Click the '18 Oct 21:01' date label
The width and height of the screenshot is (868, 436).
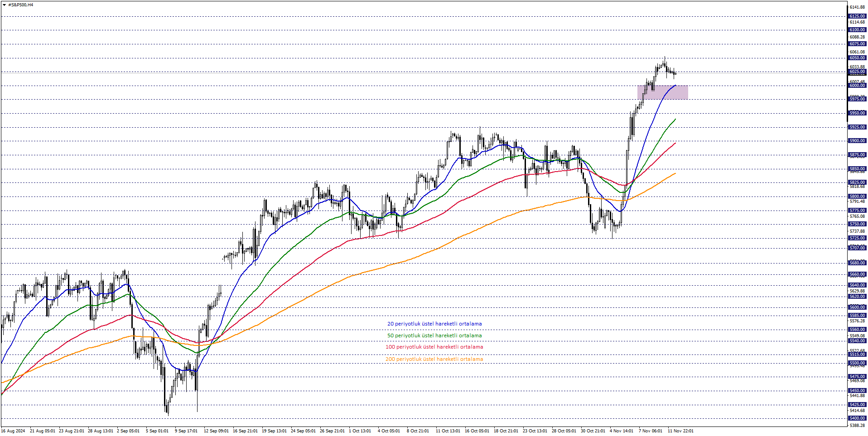(506, 431)
